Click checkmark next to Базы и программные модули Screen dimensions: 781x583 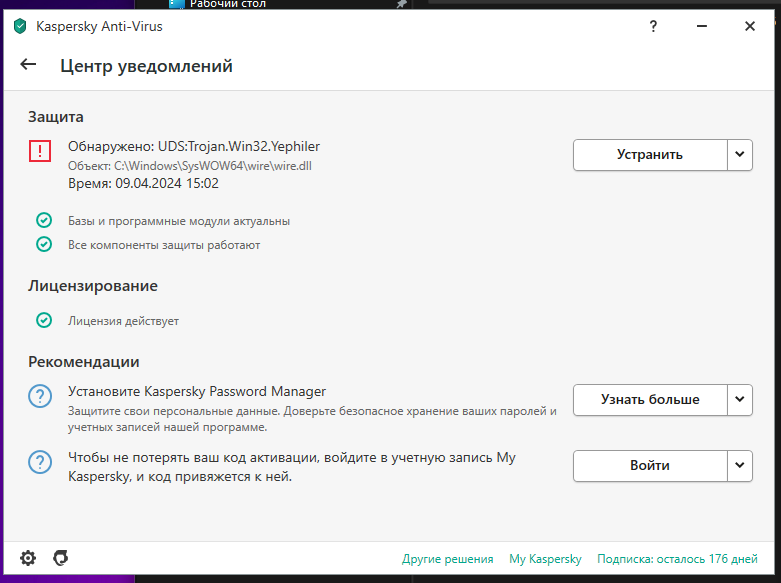[44, 220]
